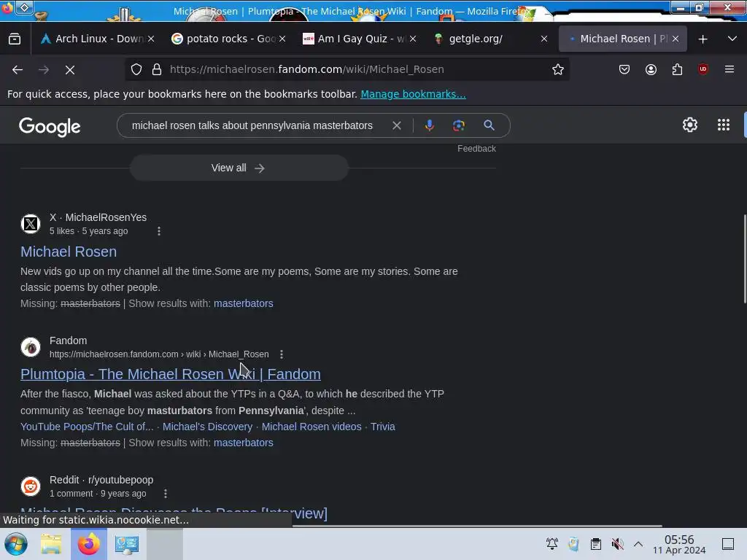
Task: Open Michael's Discovery sitelink
Action: click(x=207, y=427)
